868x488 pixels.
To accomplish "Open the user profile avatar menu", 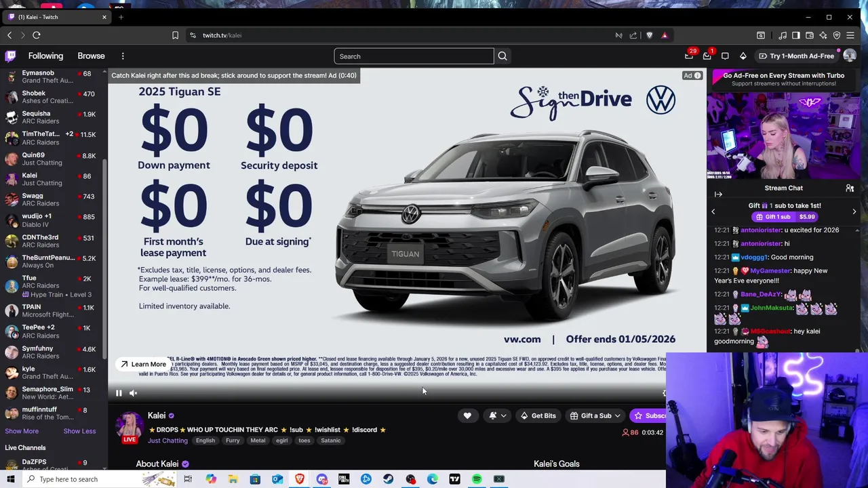I will coord(850,56).
